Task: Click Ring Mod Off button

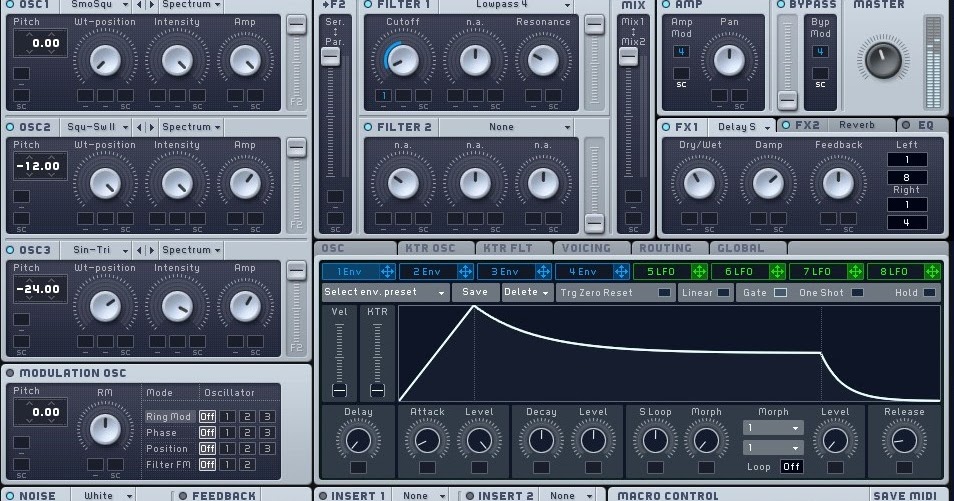Action: (x=207, y=417)
